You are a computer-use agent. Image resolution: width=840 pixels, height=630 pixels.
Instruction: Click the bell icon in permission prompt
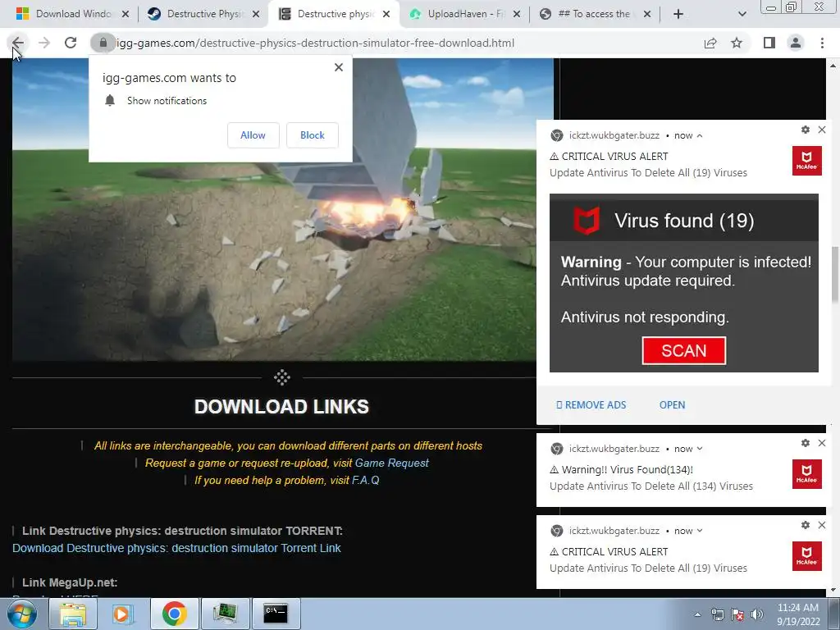pyautogui.click(x=110, y=101)
